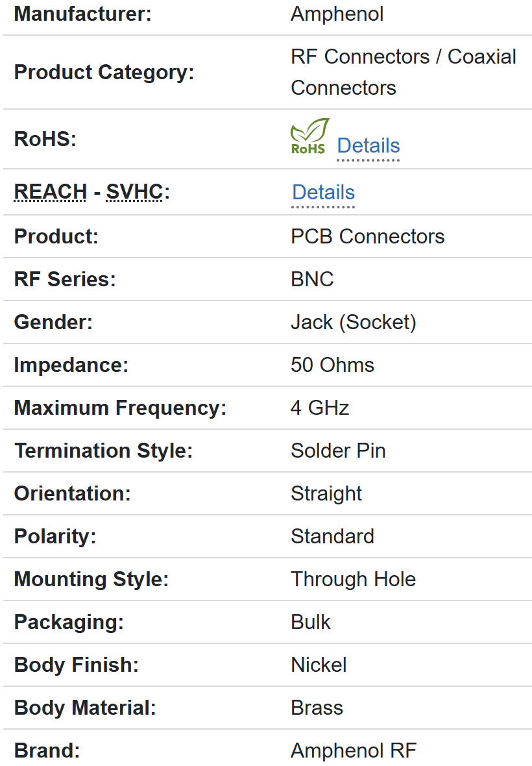This screenshot has width=532, height=766.
Task: Click the Standard polarity value
Action: click(x=332, y=536)
